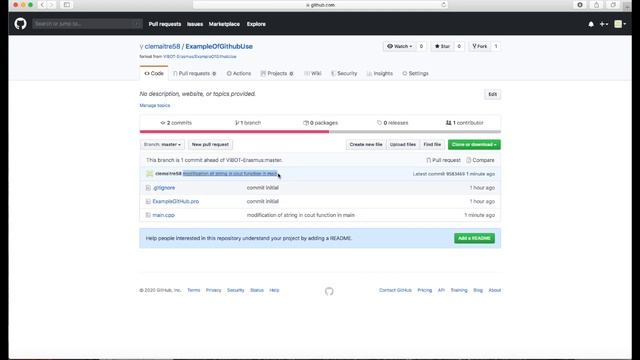This screenshot has width=640, height=360.
Task: Click the footer GitHub mark icon
Action: [x=329, y=291]
